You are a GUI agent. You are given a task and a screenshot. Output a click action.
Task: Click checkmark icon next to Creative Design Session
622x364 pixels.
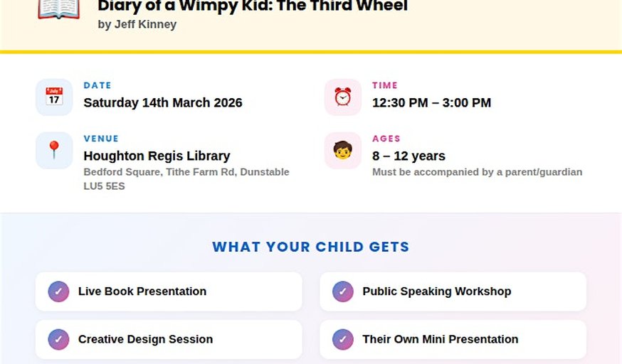click(58, 339)
